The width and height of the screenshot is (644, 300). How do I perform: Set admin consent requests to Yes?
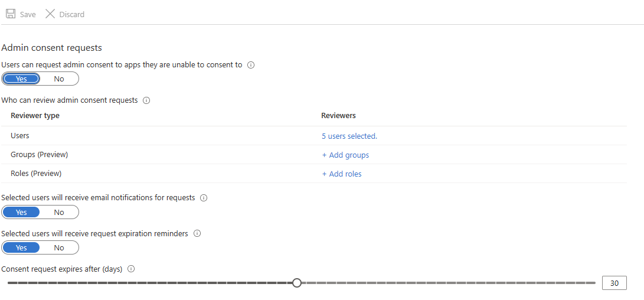pyautogui.click(x=21, y=79)
